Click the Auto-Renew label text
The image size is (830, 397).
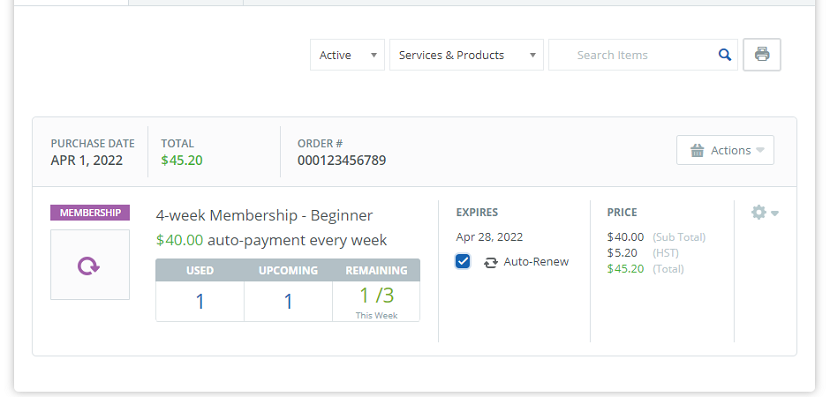[536, 262]
